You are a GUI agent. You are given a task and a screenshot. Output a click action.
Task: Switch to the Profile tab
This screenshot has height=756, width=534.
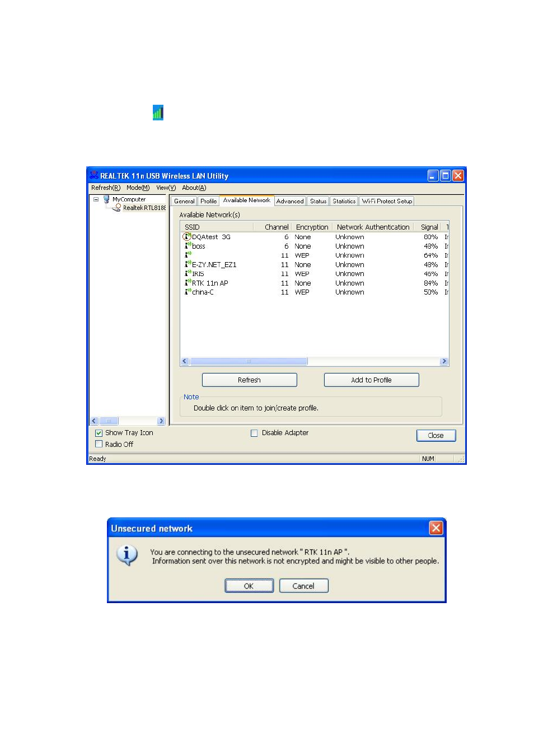[x=208, y=201]
